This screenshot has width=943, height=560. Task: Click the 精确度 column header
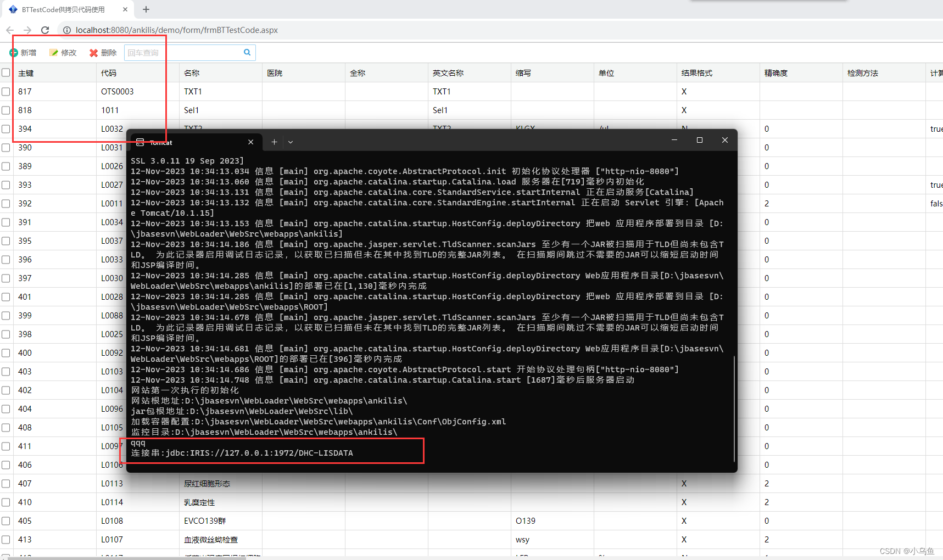pos(801,73)
